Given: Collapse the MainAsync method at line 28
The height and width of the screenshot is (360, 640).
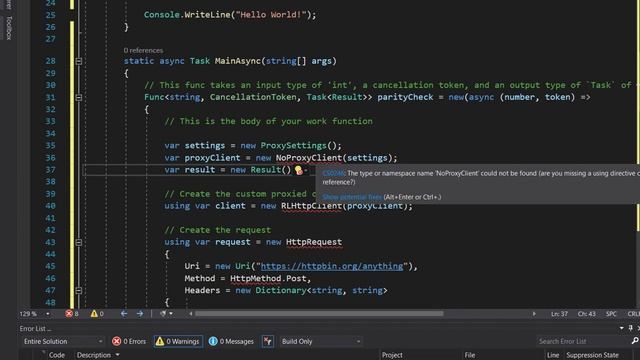Looking at the screenshot, I should click(79, 61).
